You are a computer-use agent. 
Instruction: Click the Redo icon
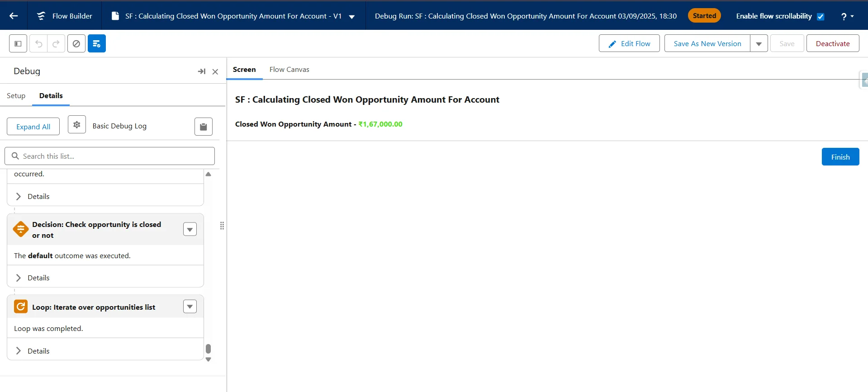(x=56, y=43)
